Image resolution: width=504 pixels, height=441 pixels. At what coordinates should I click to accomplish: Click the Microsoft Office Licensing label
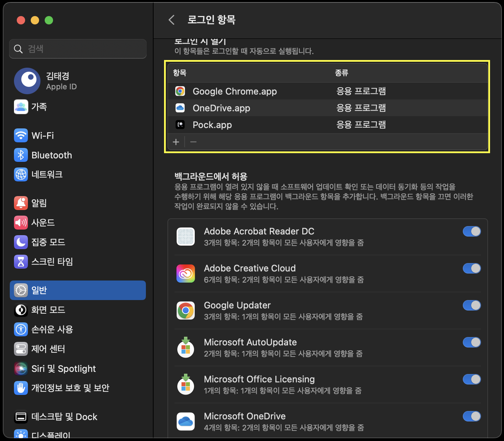pyautogui.click(x=259, y=379)
